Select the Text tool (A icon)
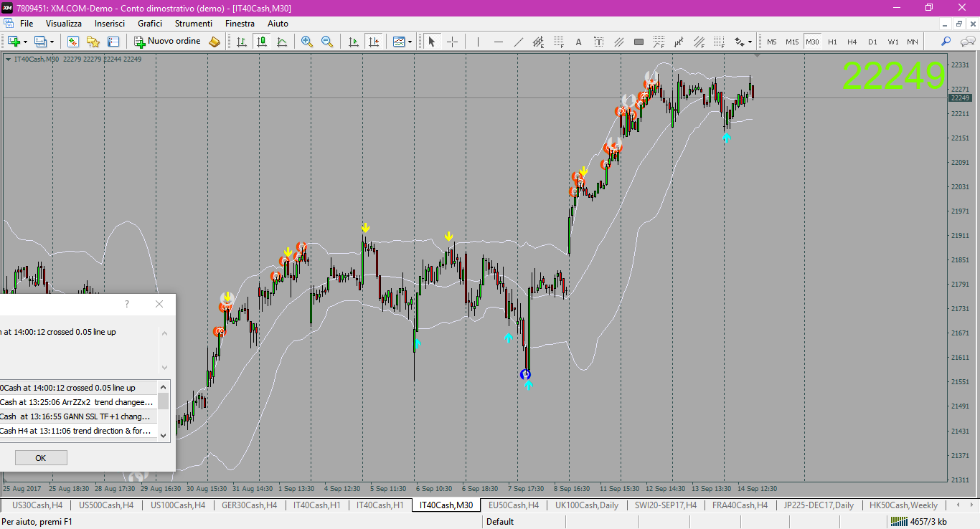Viewport: 980px width, 529px height. [x=578, y=42]
